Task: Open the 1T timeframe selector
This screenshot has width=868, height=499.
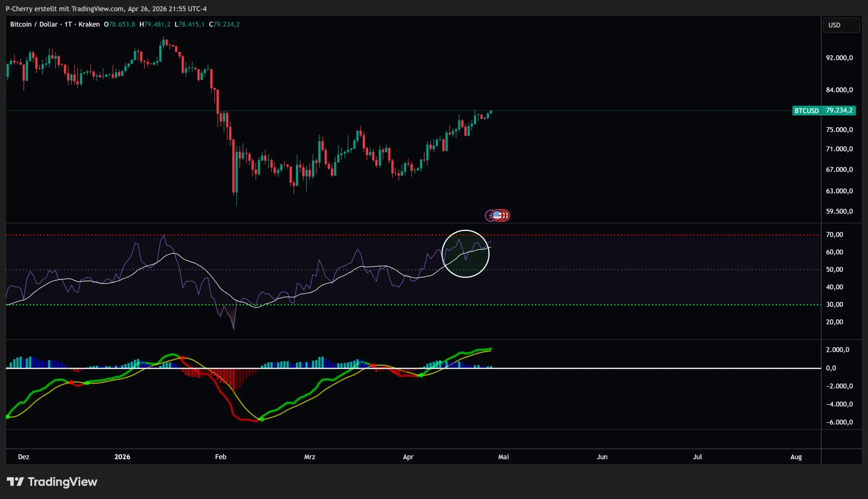Action: tap(68, 24)
